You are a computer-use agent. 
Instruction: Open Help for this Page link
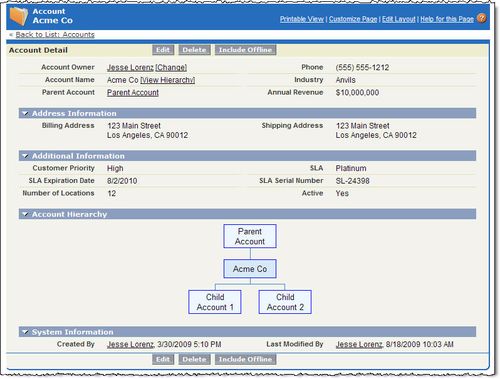[447, 19]
